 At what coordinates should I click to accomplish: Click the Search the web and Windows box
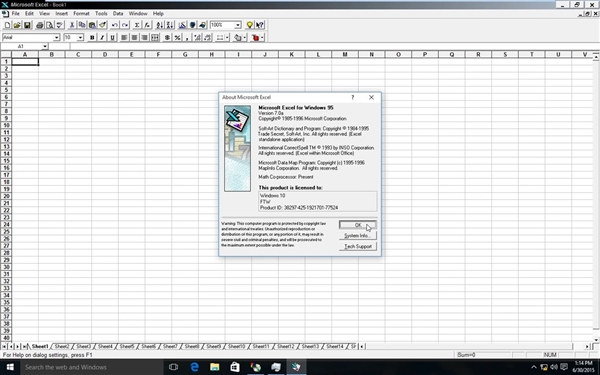[92, 367]
